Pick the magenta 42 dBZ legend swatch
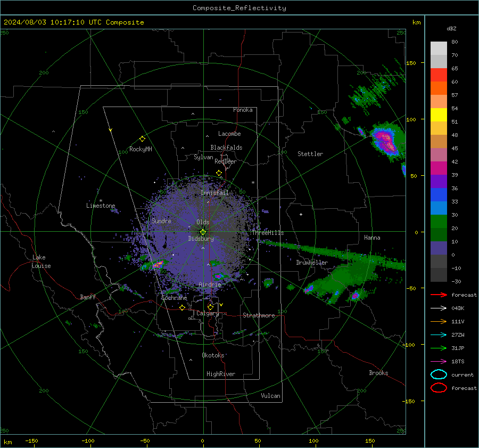Image resolution: width=479 pixels, height=448 pixels. (439, 168)
